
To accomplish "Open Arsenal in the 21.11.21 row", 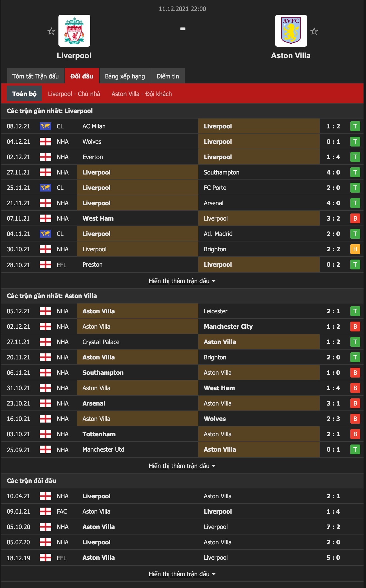I will (x=213, y=203).
